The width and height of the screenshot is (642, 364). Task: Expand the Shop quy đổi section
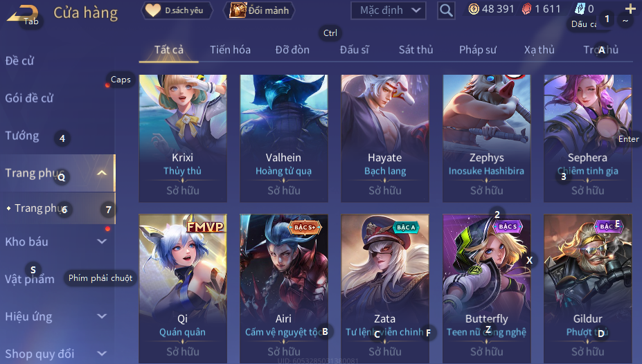click(102, 354)
